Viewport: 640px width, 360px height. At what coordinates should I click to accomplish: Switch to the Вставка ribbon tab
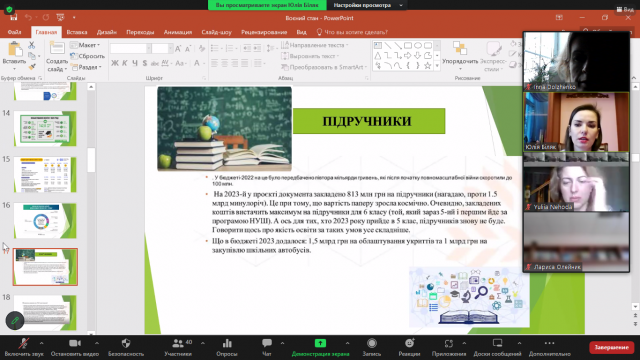pyautogui.click(x=77, y=32)
